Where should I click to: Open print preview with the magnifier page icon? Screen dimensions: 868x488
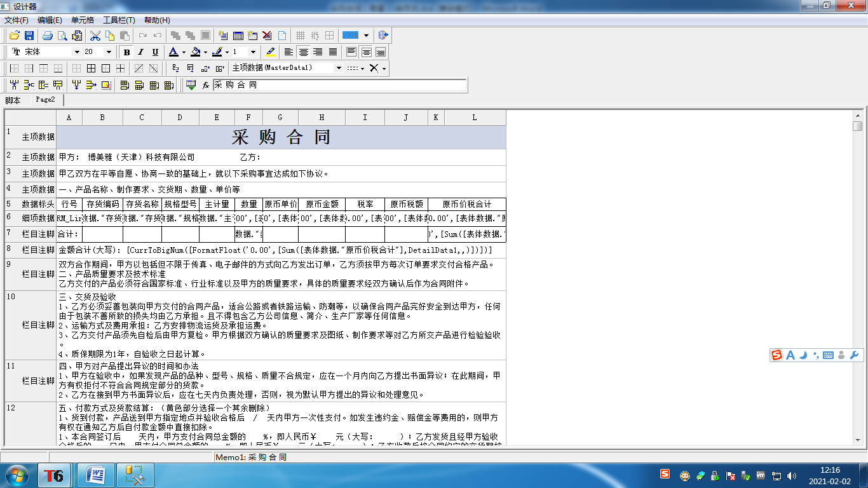(x=62, y=36)
